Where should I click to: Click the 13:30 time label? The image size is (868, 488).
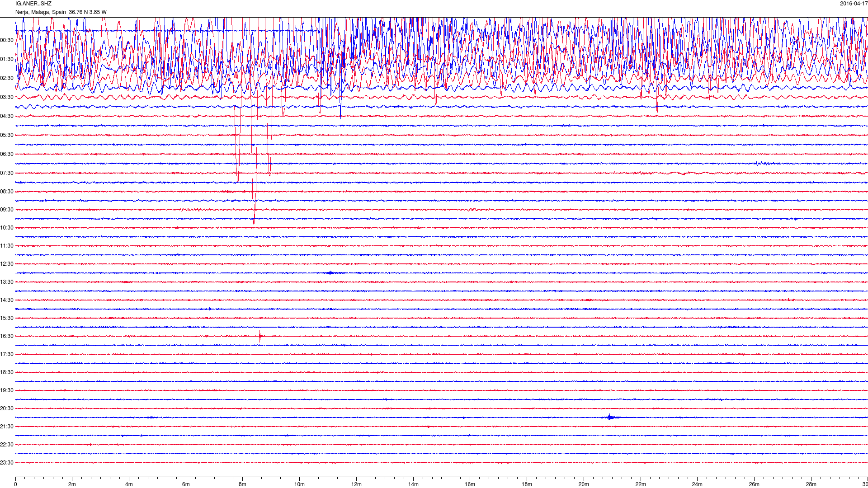7,282
